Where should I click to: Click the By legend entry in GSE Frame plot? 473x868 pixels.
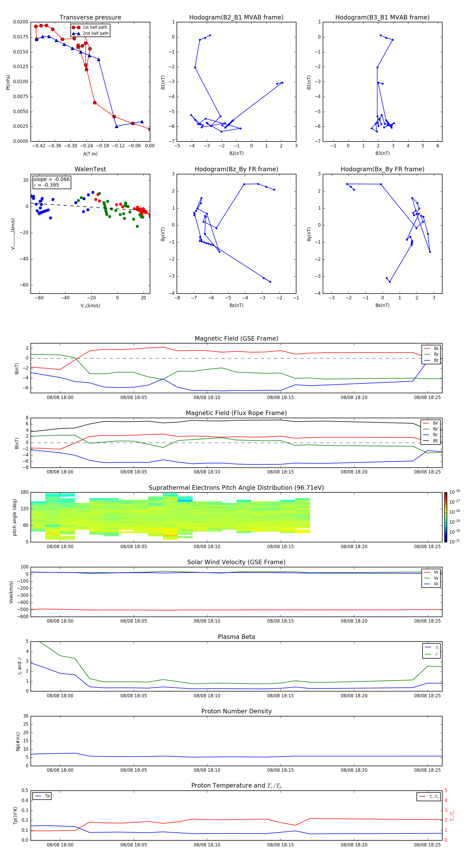click(x=431, y=354)
